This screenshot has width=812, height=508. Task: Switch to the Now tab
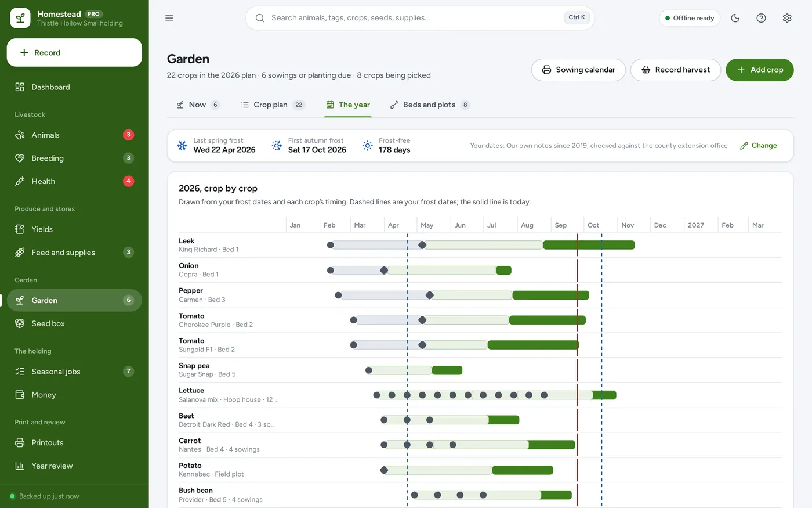click(198, 105)
